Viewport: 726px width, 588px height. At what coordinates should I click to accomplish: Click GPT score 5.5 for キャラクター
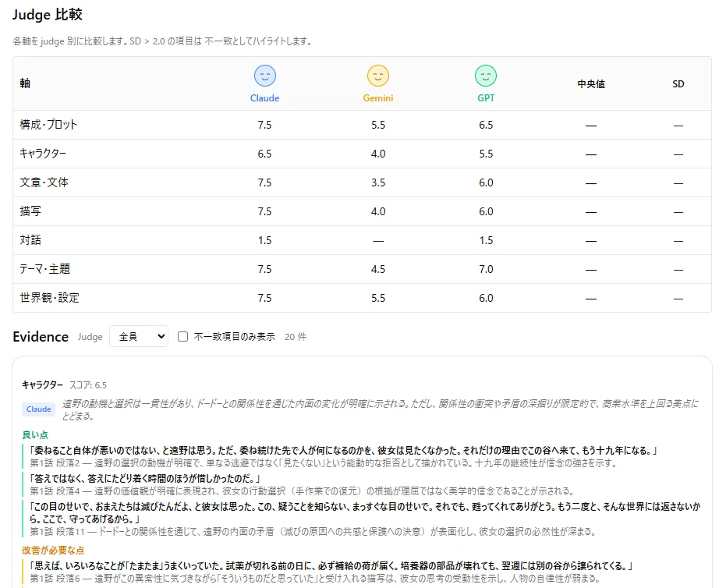[x=486, y=154]
